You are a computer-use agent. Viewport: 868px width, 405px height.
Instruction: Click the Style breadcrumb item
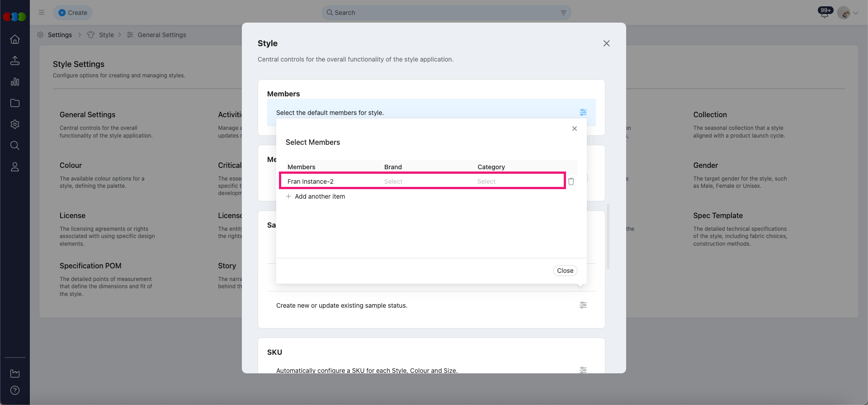click(x=106, y=35)
